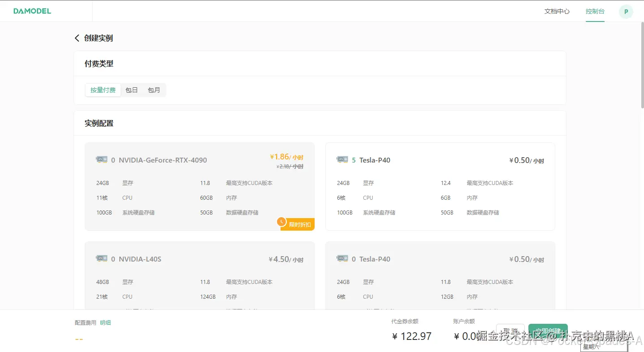Click the 配置费用 label
This screenshot has width=644, height=352.
click(x=86, y=322)
